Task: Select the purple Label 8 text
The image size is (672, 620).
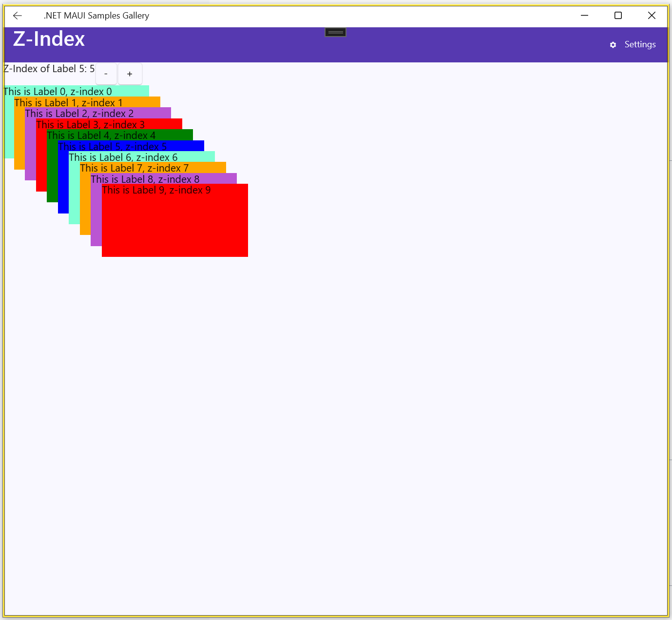Action: click(145, 179)
